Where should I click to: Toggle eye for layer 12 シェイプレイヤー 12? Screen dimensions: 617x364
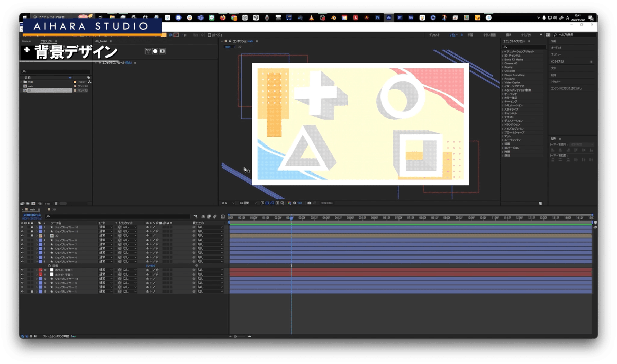pyautogui.click(x=22, y=279)
